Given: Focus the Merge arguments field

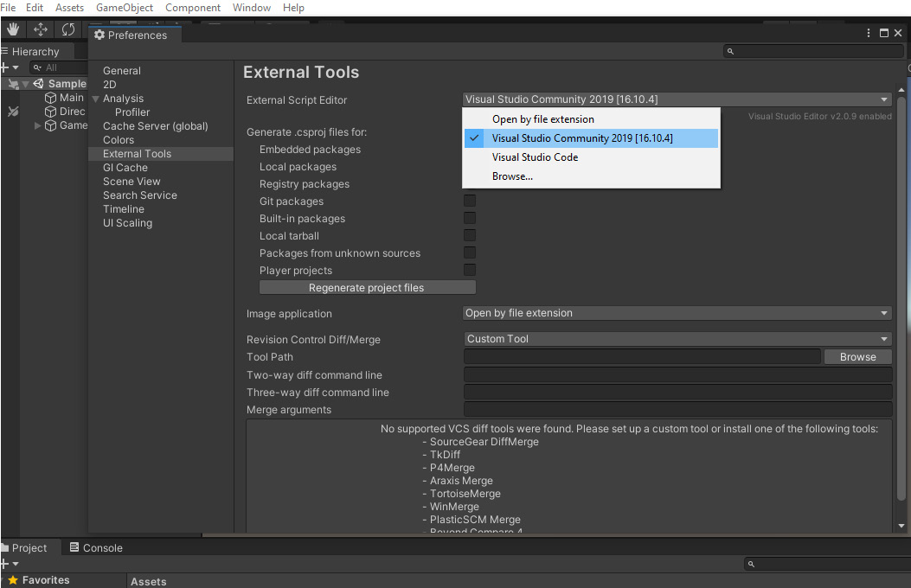Looking at the screenshot, I should 677,410.
